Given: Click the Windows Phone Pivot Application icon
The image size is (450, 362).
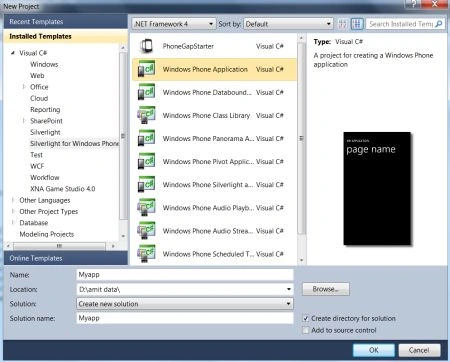Looking at the screenshot, I should [x=146, y=161].
